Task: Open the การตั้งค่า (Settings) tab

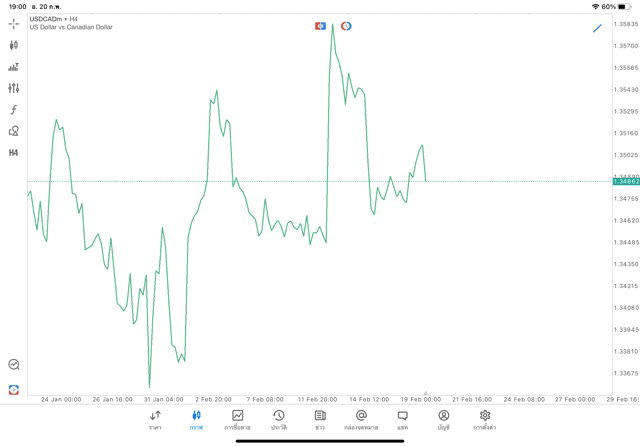Action: [x=485, y=420]
